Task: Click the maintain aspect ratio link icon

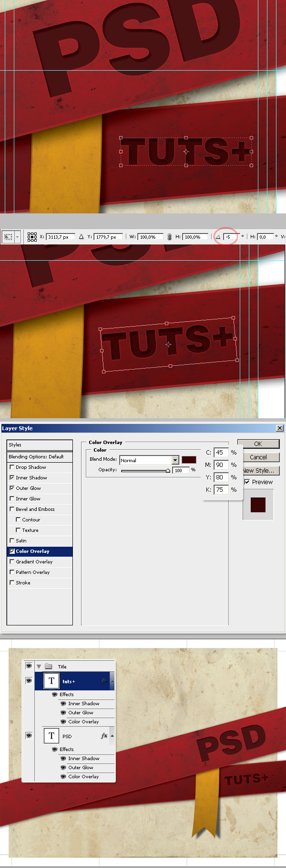Action: [169, 237]
